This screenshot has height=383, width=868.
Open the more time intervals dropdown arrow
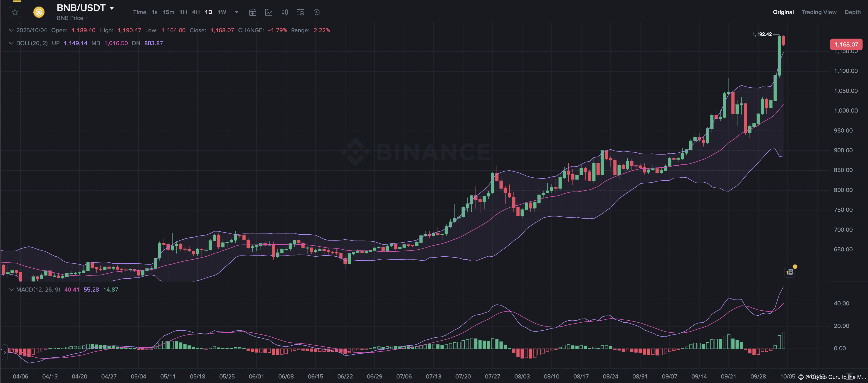(237, 12)
